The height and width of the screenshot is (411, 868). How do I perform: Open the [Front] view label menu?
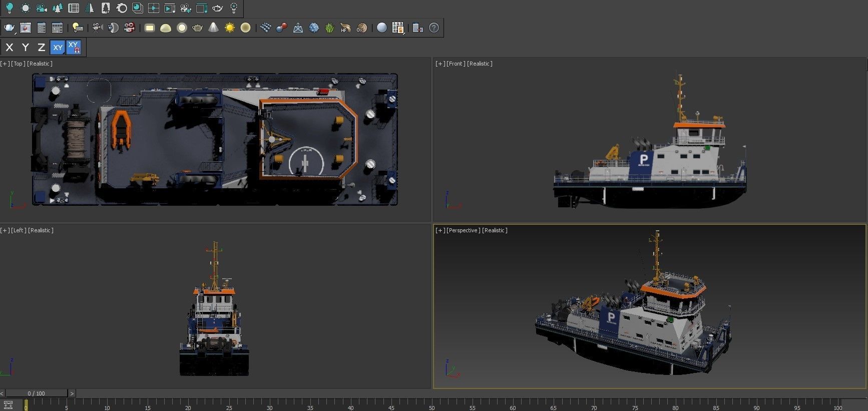(456, 64)
